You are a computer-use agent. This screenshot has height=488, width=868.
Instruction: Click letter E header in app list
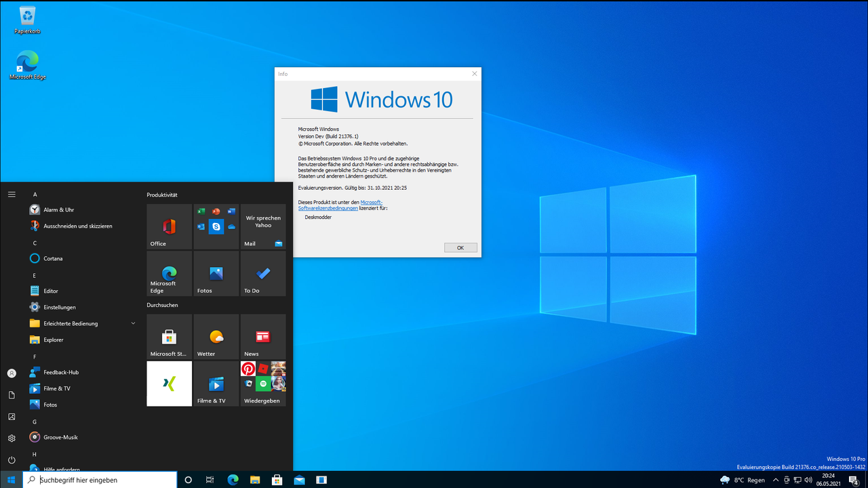click(x=35, y=275)
